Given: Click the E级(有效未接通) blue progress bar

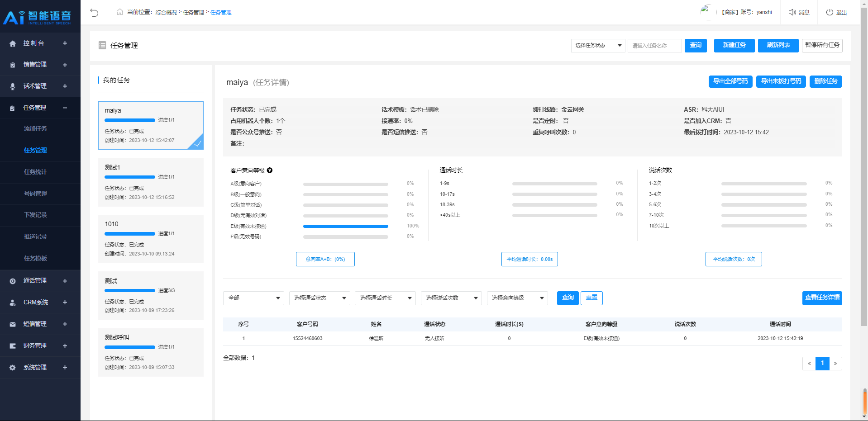Looking at the screenshot, I should point(346,226).
